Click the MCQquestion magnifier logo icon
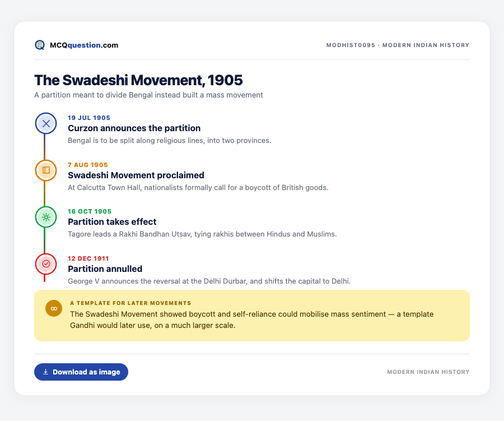504x421 pixels. click(40, 45)
